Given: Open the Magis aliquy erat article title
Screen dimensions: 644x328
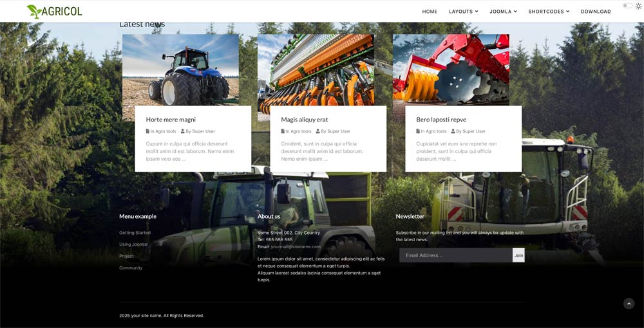Looking at the screenshot, I should (305, 120).
